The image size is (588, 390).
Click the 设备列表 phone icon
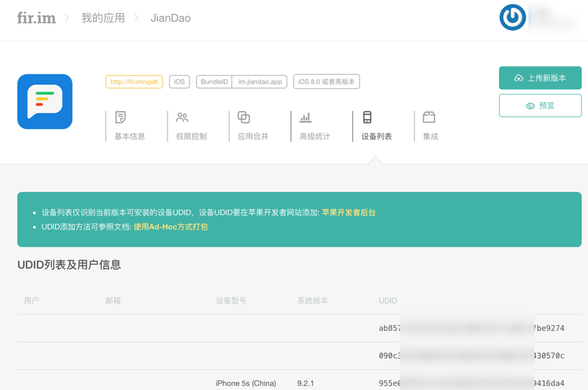[367, 118]
